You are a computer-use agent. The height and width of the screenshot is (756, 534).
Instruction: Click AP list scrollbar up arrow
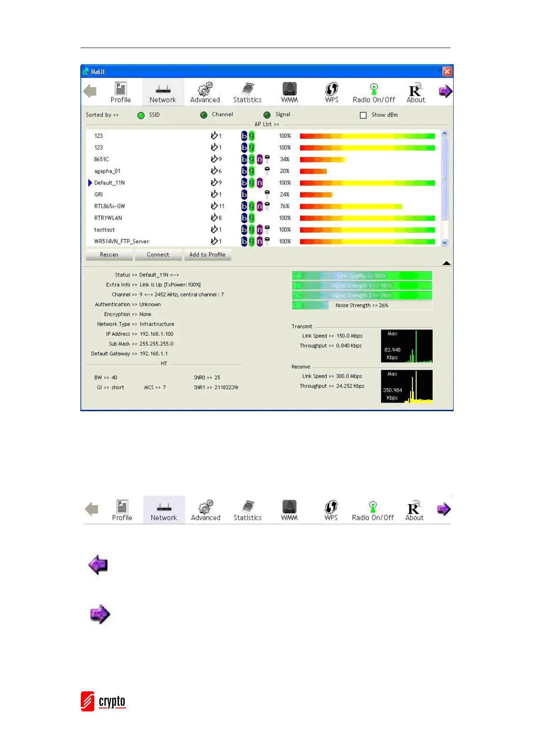click(x=445, y=133)
